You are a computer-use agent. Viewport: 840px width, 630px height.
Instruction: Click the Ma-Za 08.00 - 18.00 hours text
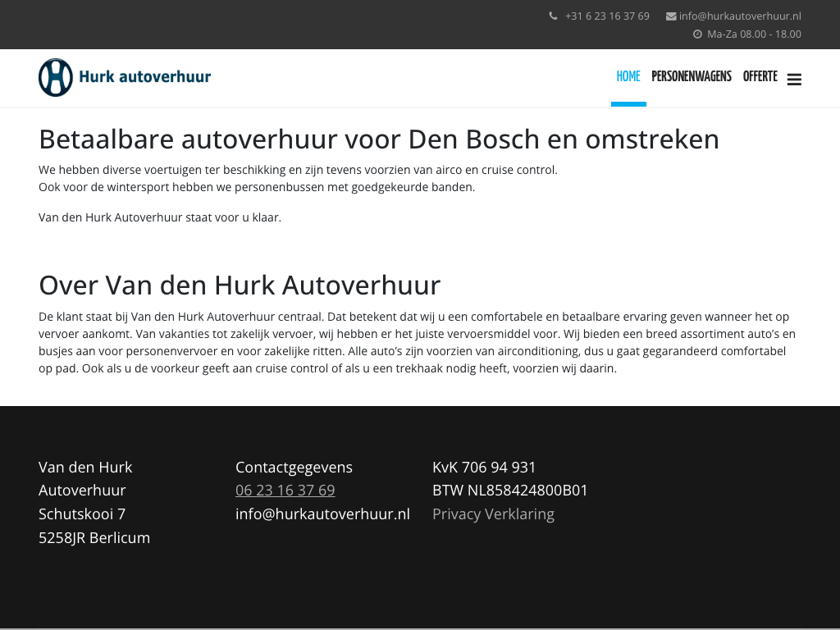[x=754, y=34]
